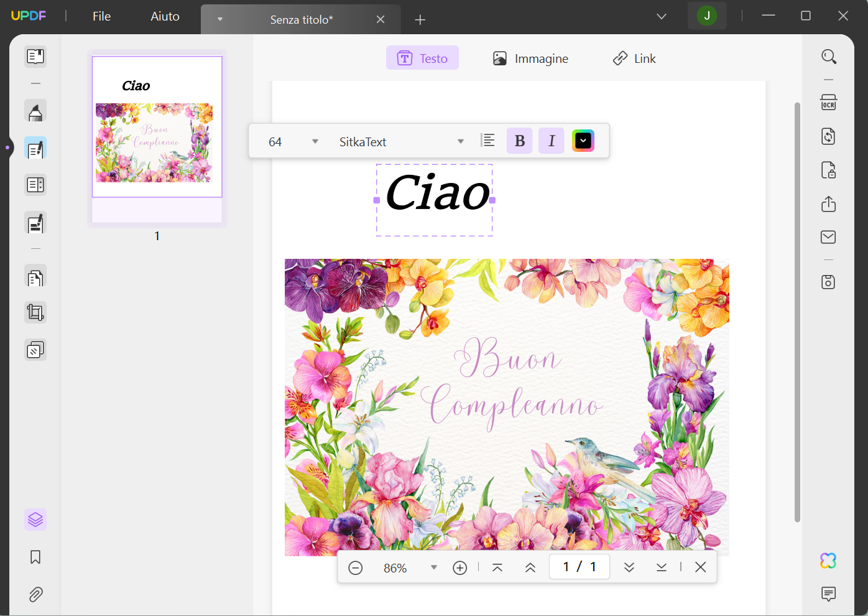Image resolution: width=868 pixels, height=616 pixels.
Task: Enable the Layers panel
Action: tap(35, 519)
